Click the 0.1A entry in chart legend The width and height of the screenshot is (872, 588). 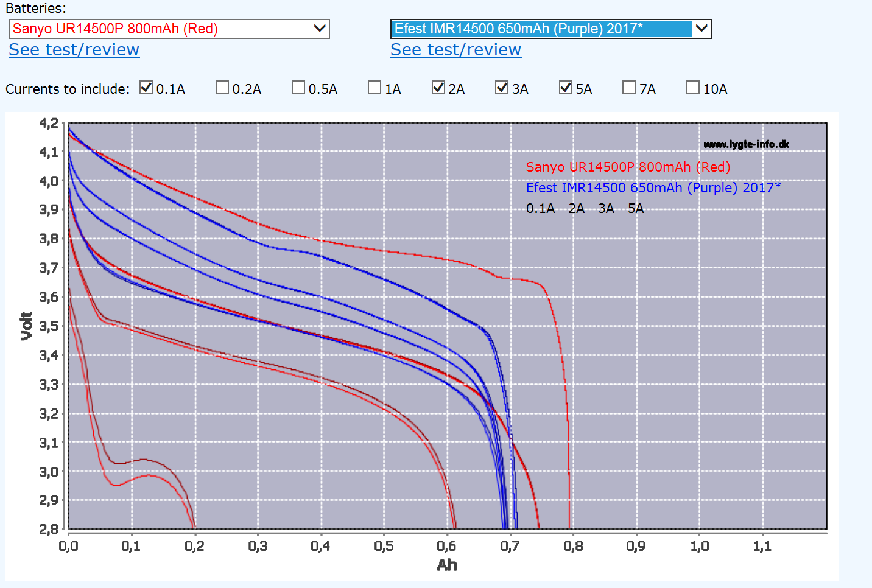coord(540,208)
